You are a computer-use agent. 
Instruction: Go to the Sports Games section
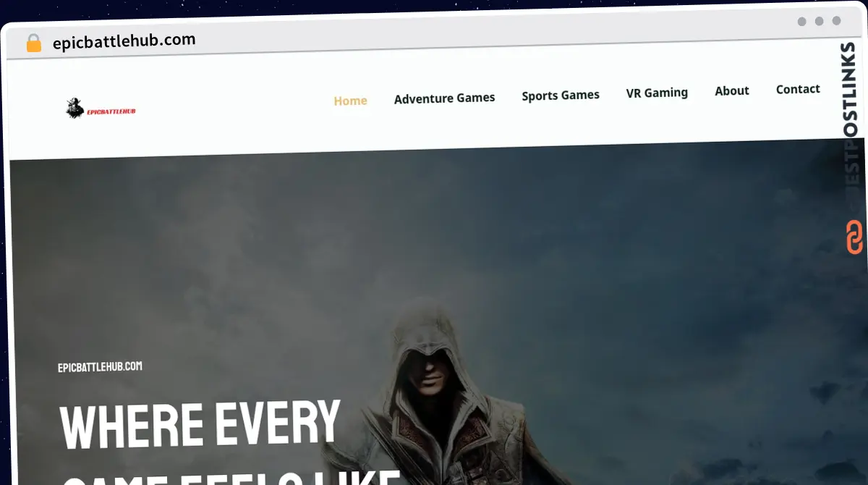click(x=561, y=95)
